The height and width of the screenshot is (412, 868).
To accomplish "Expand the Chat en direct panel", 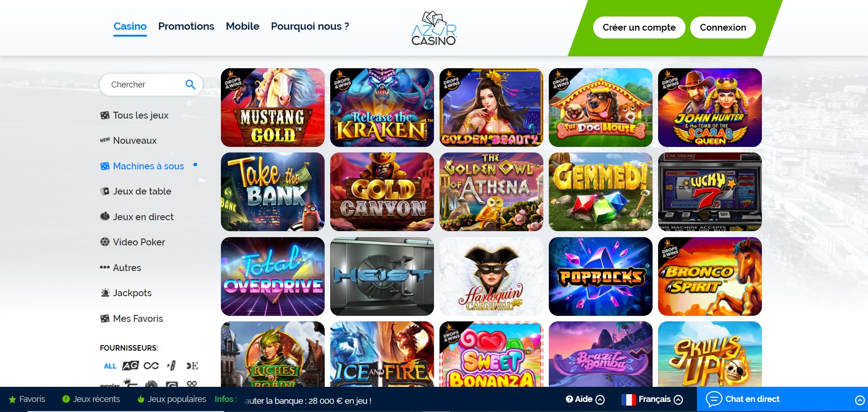I will coord(782,399).
